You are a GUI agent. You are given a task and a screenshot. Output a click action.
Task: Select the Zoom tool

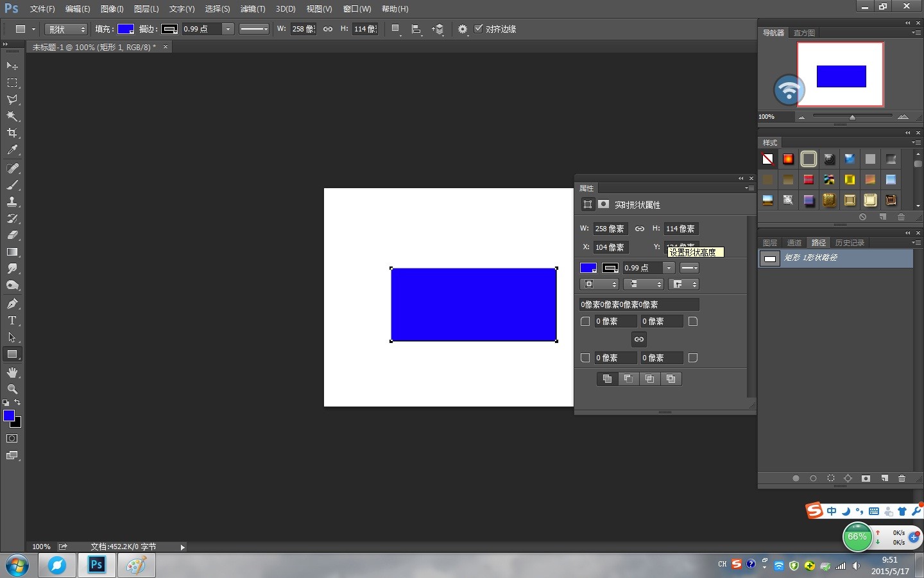coord(12,389)
